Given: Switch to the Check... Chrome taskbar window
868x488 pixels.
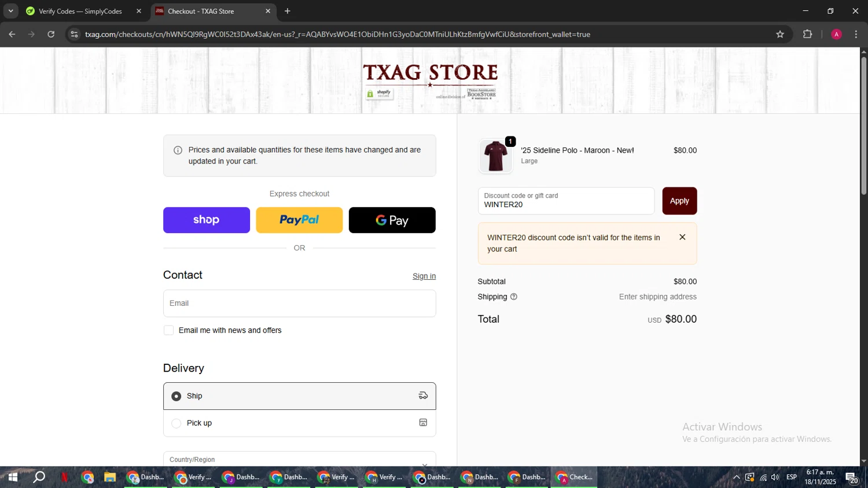Looking at the screenshot, I should click(574, 477).
